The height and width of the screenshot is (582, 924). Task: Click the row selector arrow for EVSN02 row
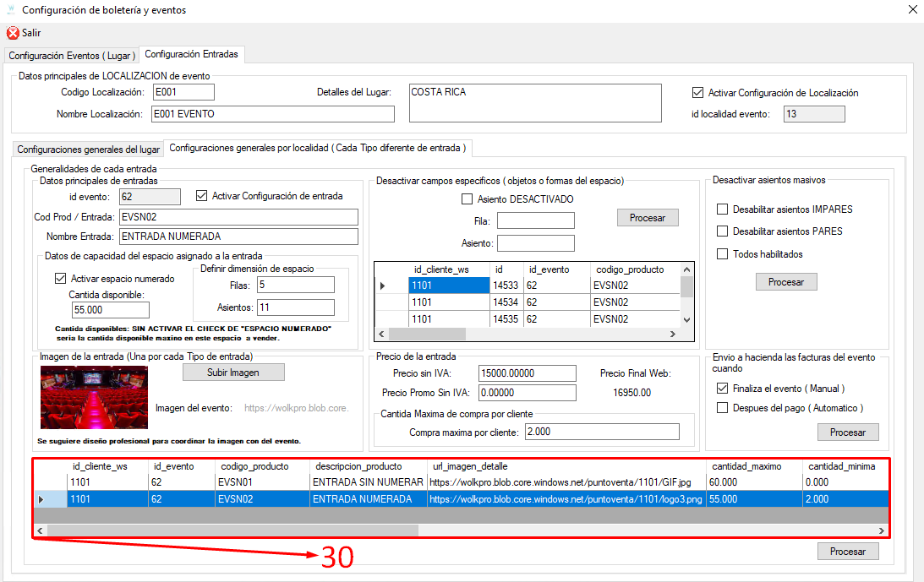coord(41,499)
